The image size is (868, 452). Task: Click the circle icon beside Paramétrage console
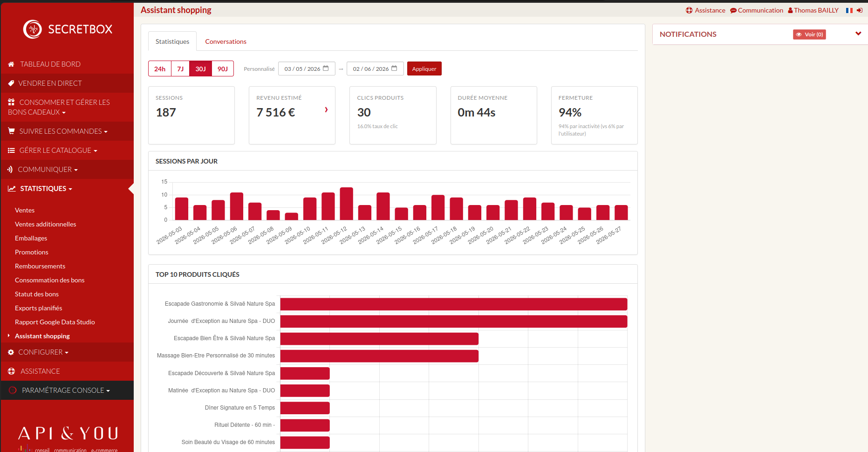pyautogui.click(x=13, y=390)
